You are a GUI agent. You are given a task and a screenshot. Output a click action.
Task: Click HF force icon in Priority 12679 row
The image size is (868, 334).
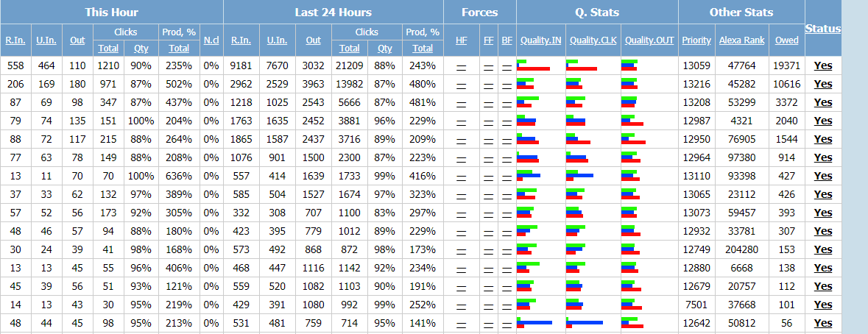pyautogui.click(x=461, y=288)
